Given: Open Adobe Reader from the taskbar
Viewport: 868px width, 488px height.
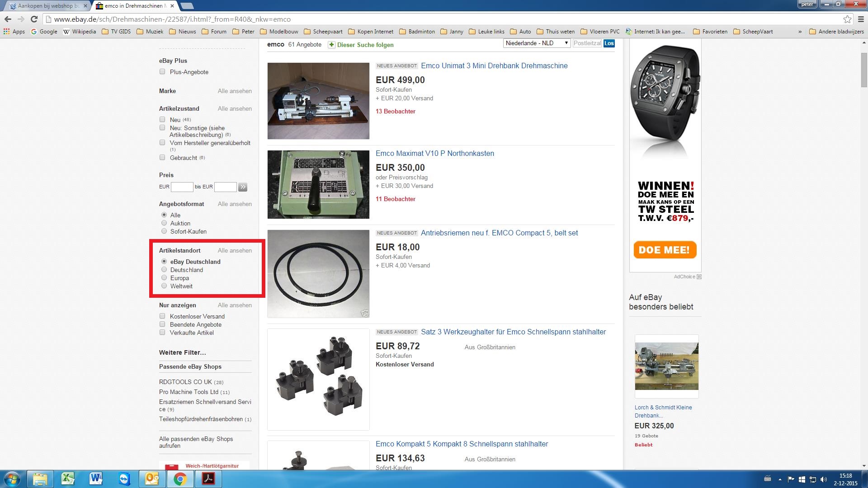Looking at the screenshot, I should click(x=208, y=479).
